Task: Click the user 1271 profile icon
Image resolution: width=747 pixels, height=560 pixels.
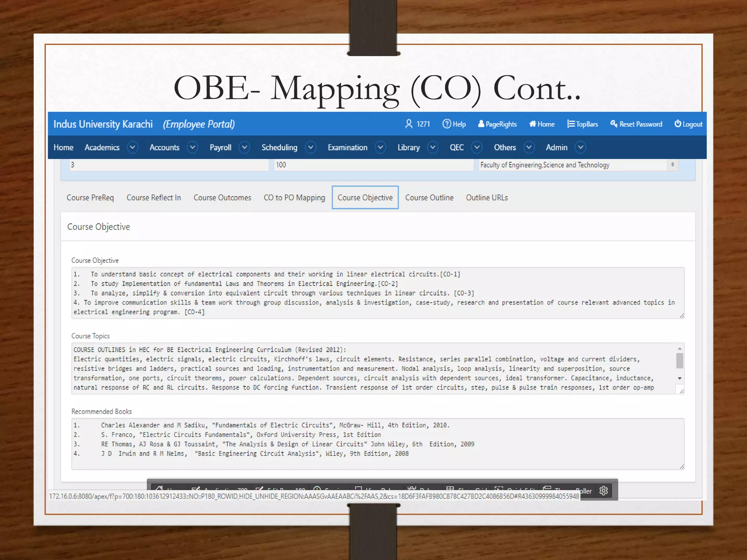Action: click(409, 124)
